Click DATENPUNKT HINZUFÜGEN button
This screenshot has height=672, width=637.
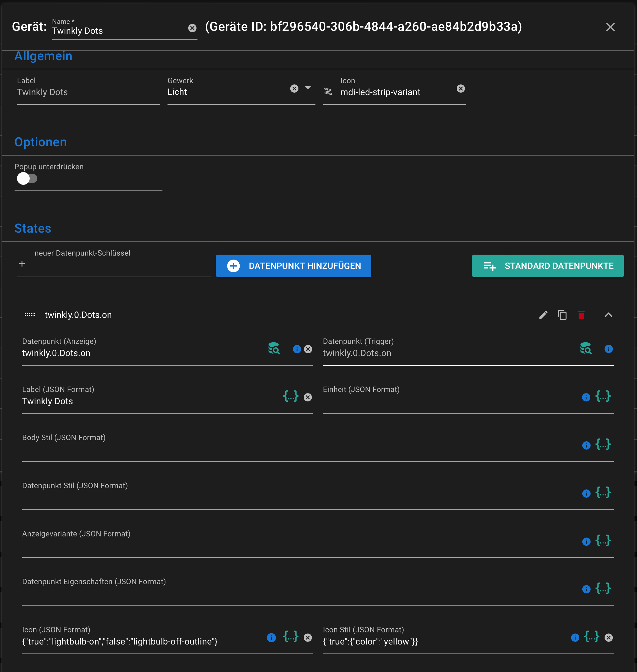tap(293, 266)
